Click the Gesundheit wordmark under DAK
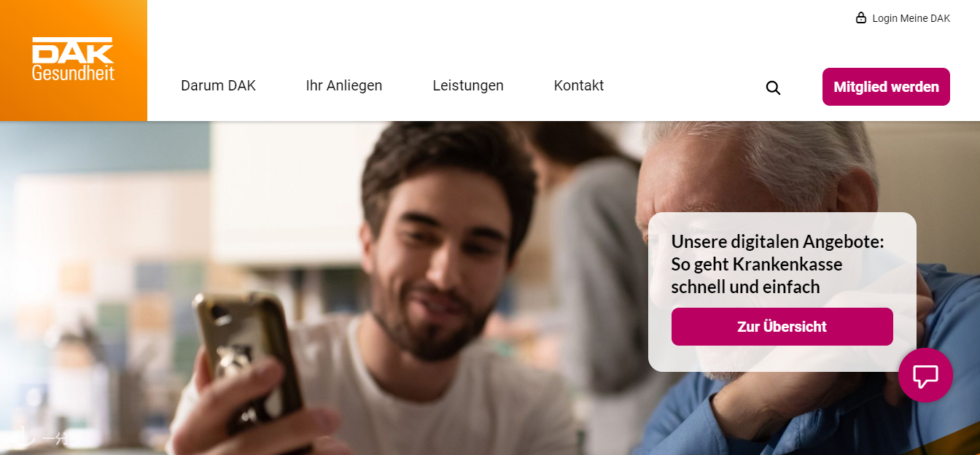The height and width of the screenshot is (455, 980). [x=73, y=72]
